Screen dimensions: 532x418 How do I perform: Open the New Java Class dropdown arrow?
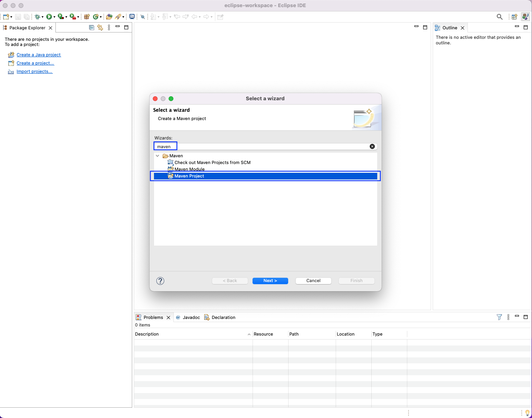click(101, 17)
